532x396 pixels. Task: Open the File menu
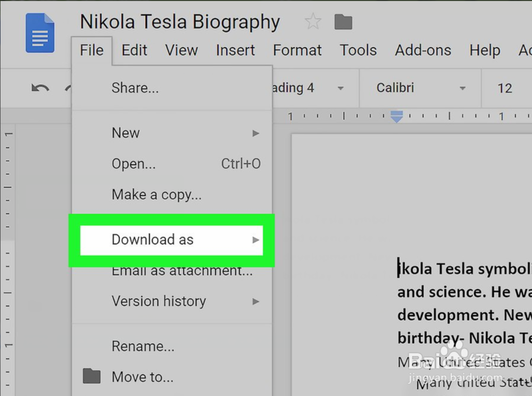coord(92,50)
